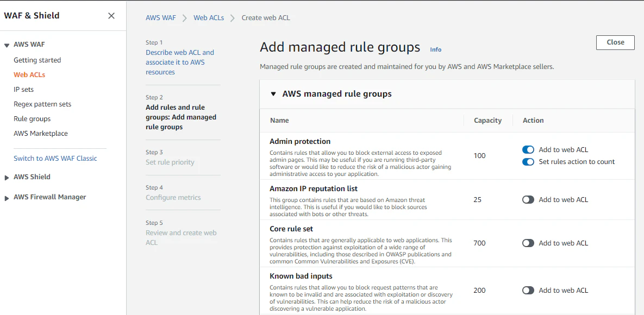Enable Core rule set Add to web ACL
Viewport: 644px width, 315px height.
click(x=528, y=243)
